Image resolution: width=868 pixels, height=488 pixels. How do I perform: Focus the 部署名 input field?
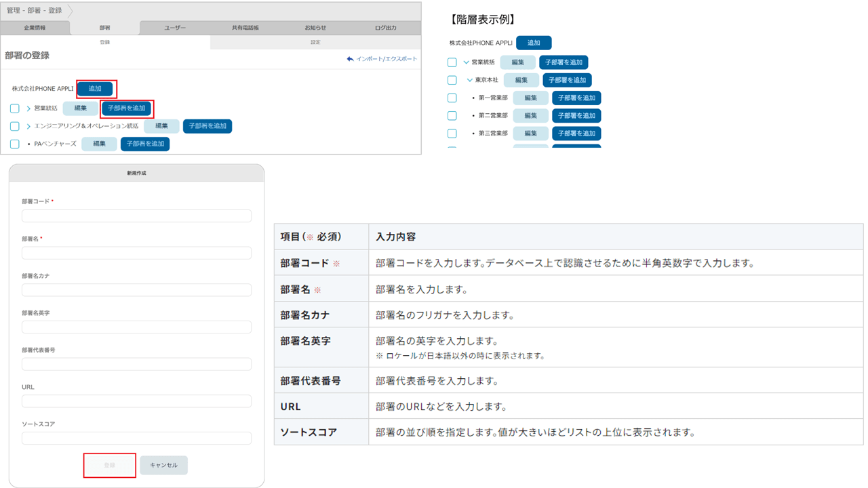click(136, 253)
